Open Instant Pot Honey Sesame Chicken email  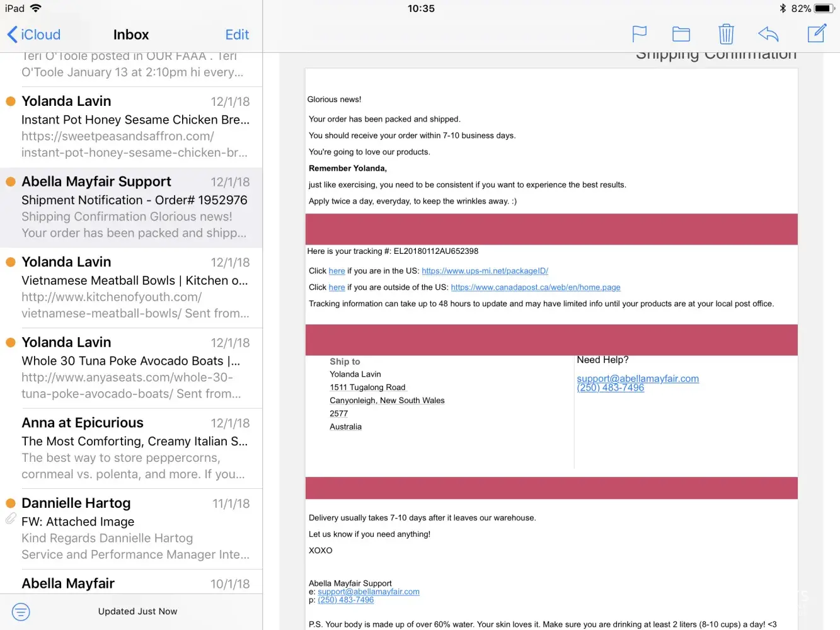click(x=135, y=127)
